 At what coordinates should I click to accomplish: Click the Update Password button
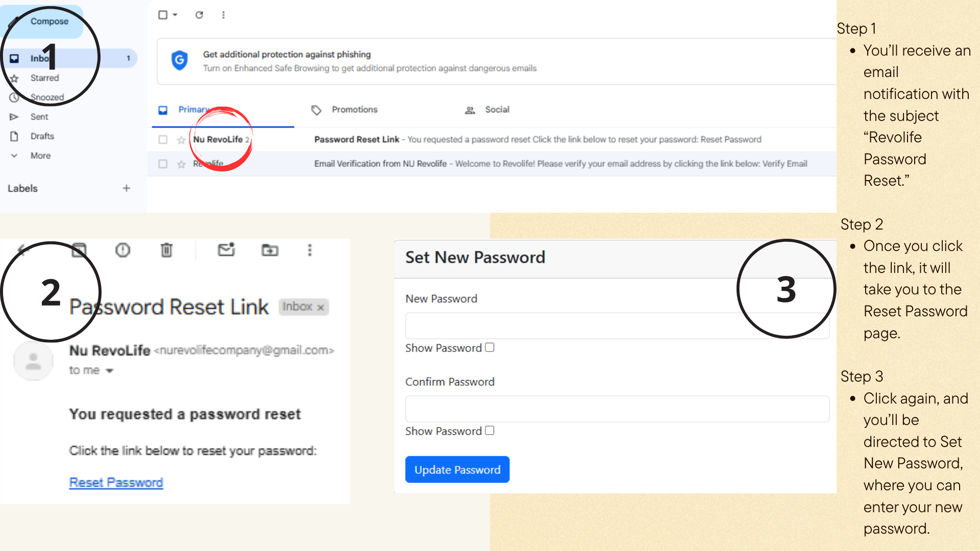[x=457, y=469]
